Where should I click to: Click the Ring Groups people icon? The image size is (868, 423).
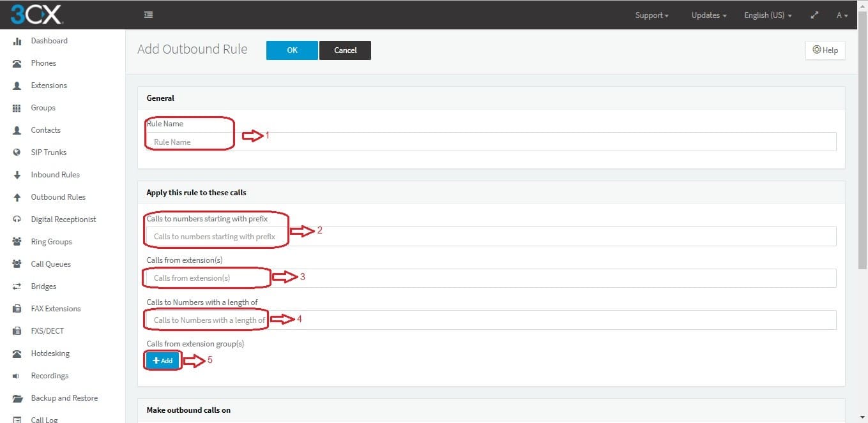[17, 242]
